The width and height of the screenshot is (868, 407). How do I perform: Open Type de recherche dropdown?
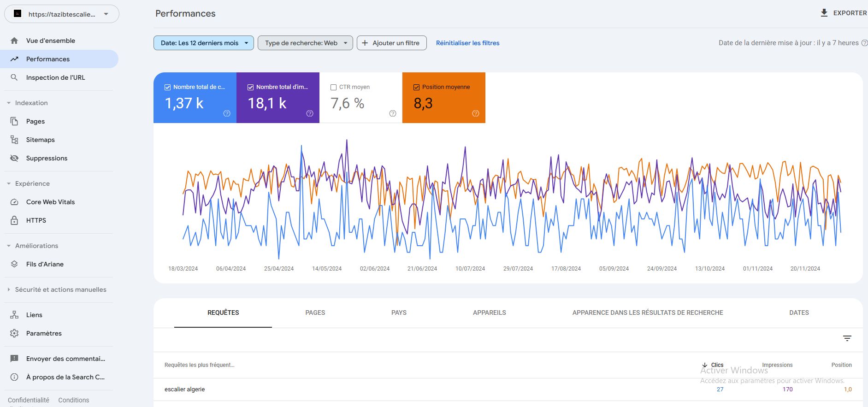tap(305, 43)
